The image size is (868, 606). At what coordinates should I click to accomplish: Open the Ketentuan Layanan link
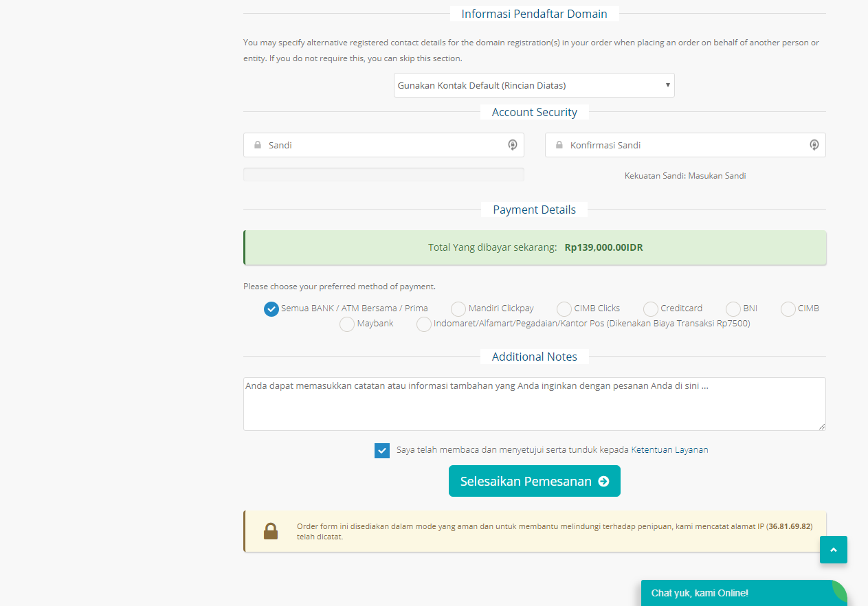[669, 450]
